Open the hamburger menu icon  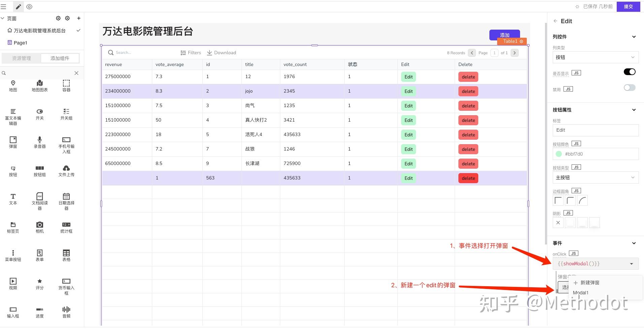[x=3, y=7]
